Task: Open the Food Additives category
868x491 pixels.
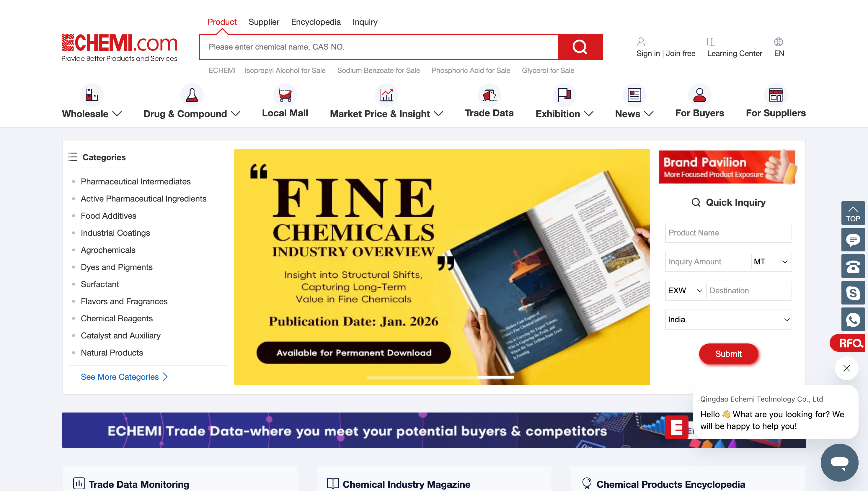Action: pos(109,216)
